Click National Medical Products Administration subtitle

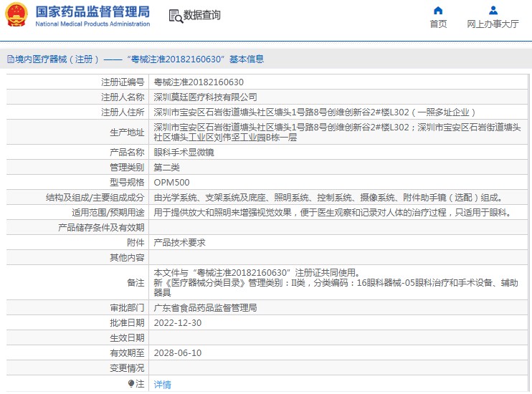(x=92, y=24)
